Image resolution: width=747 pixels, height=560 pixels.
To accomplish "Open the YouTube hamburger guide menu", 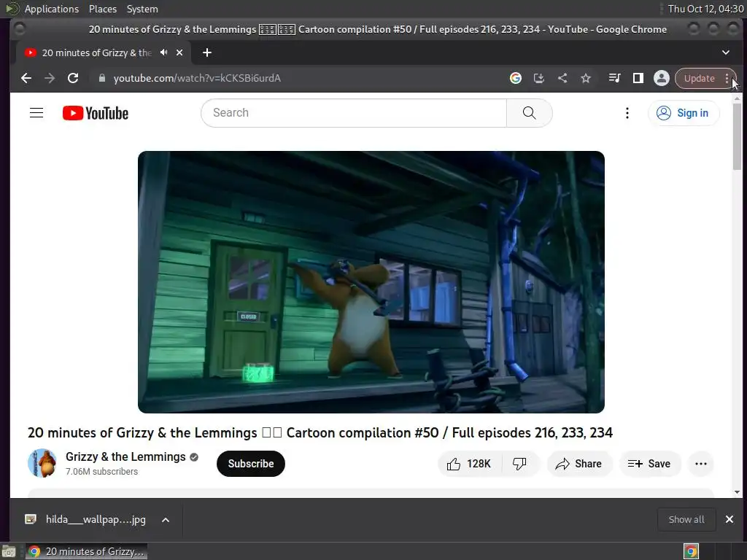I will (x=36, y=113).
